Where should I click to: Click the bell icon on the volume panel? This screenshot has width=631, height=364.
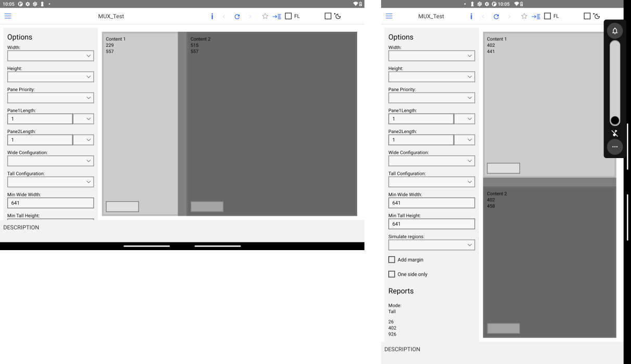[615, 31]
